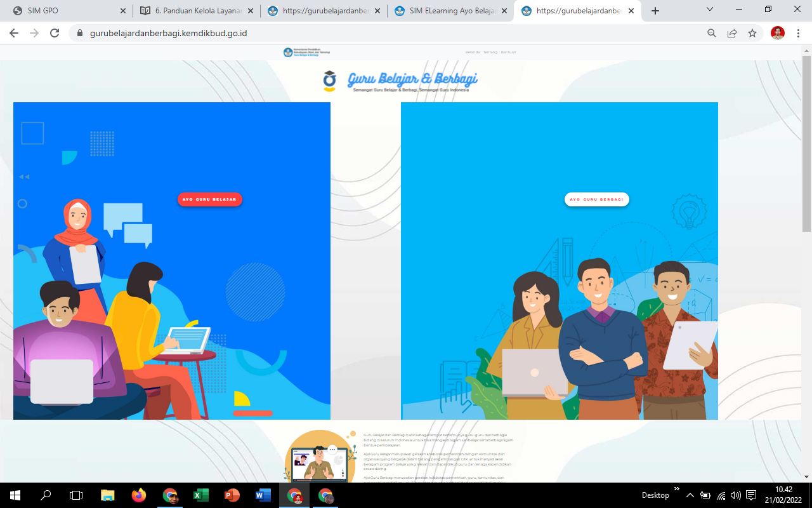Image resolution: width=812 pixels, height=508 pixels.
Task: Click the AYO GURU BERBAGI button
Action: (597, 199)
